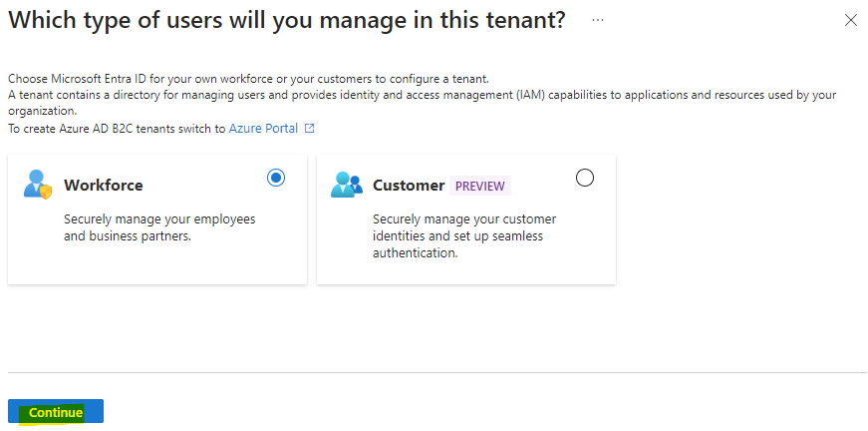Viewport: 868px width, 431px height.
Task: Close the tenant type panel with X
Action: pos(850,21)
